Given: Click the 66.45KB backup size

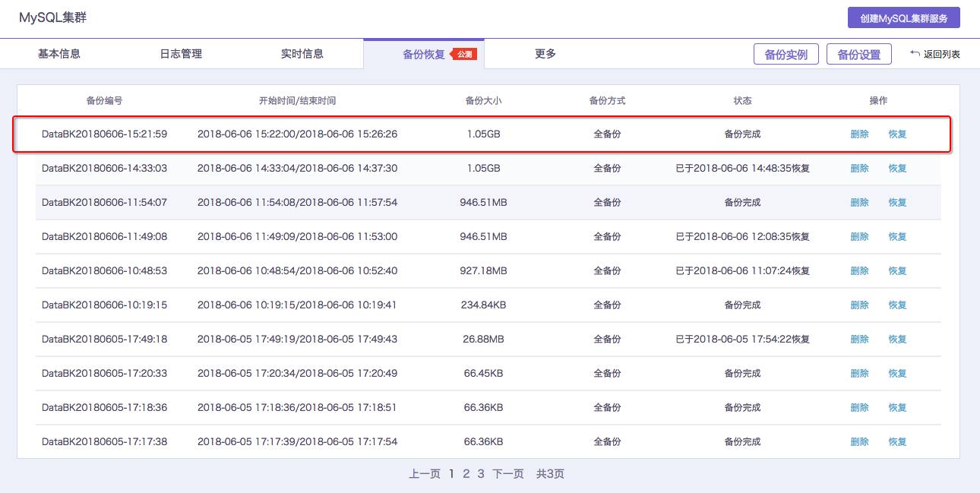Looking at the screenshot, I should (484, 374).
